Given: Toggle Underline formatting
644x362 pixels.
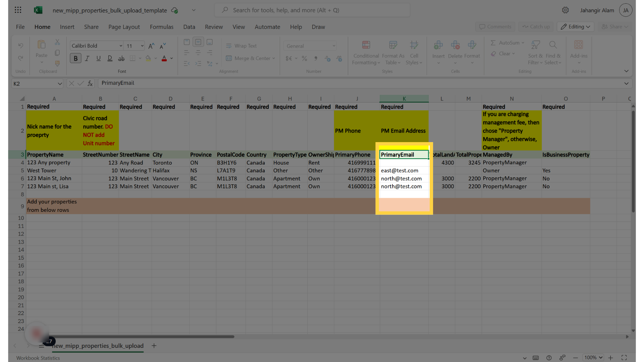Looking at the screenshot, I should (x=98, y=58).
